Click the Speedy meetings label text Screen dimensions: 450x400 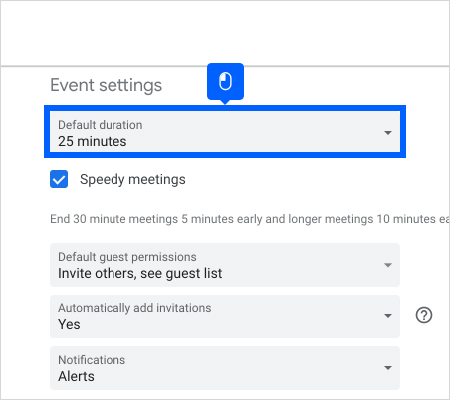[x=133, y=180]
